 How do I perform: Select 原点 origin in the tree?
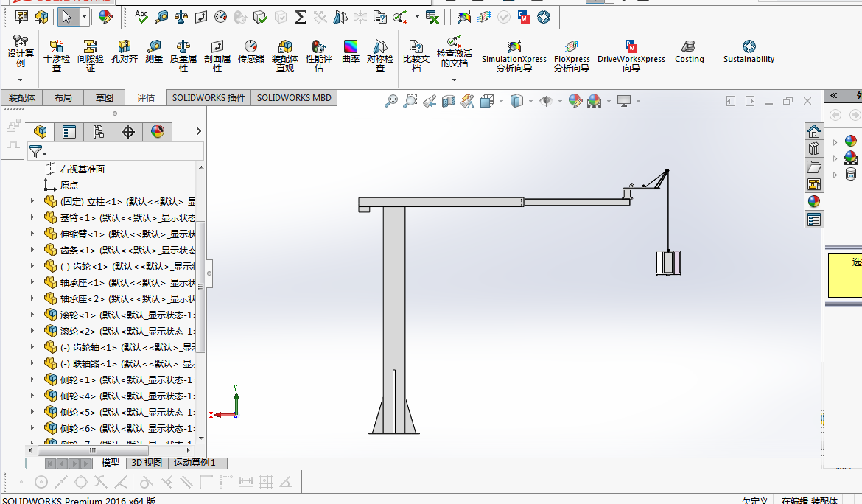click(x=69, y=185)
